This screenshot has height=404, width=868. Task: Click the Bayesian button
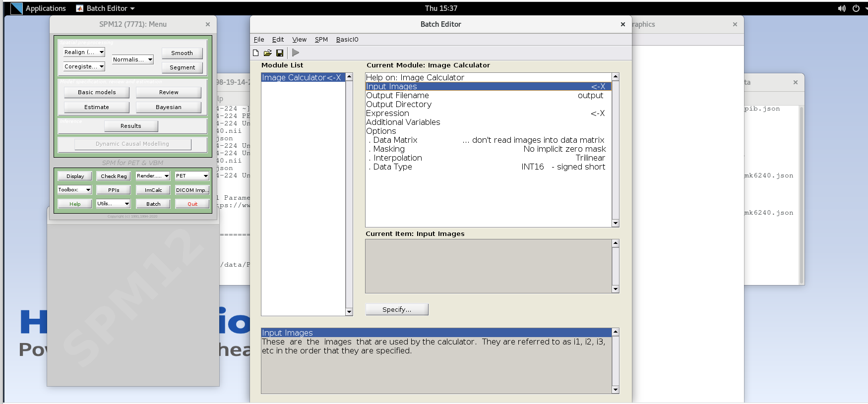[x=169, y=107]
